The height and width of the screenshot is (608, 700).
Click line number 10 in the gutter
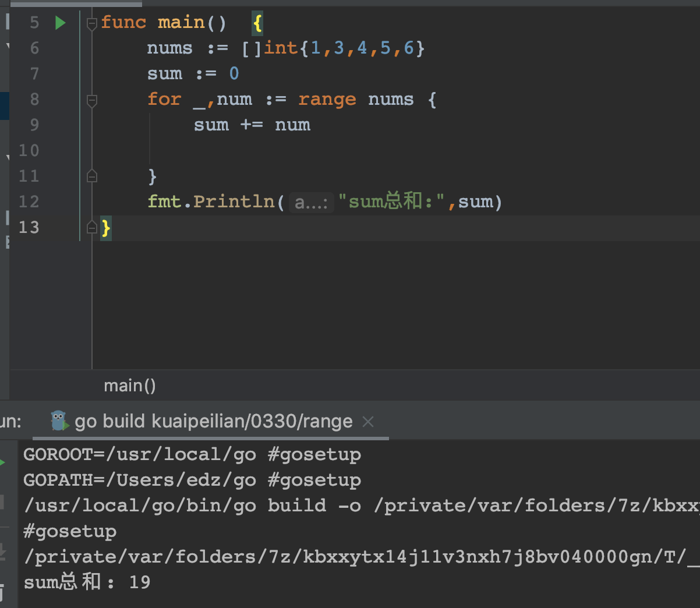point(29,150)
